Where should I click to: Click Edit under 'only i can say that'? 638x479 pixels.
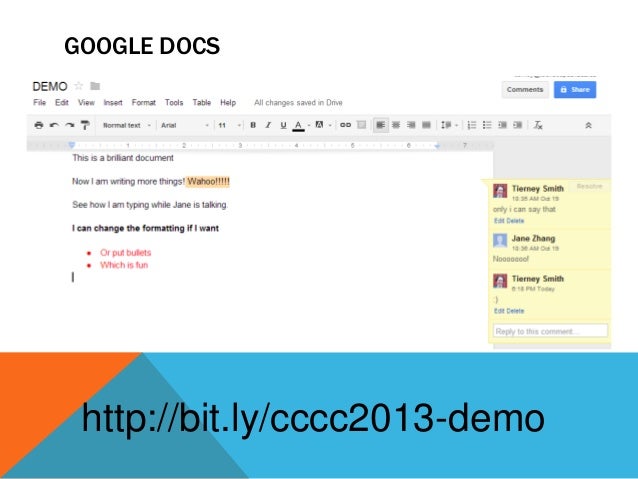(x=499, y=221)
